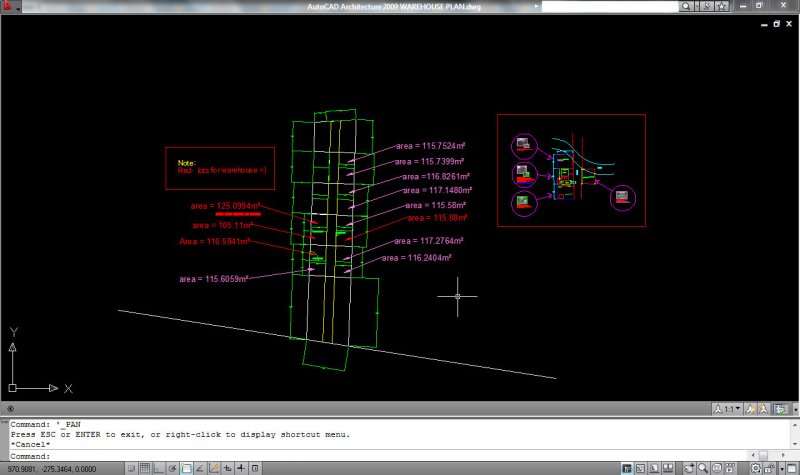
Task: Toggle Polar Tracking in status bar
Action: pyautogui.click(x=172, y=468)
